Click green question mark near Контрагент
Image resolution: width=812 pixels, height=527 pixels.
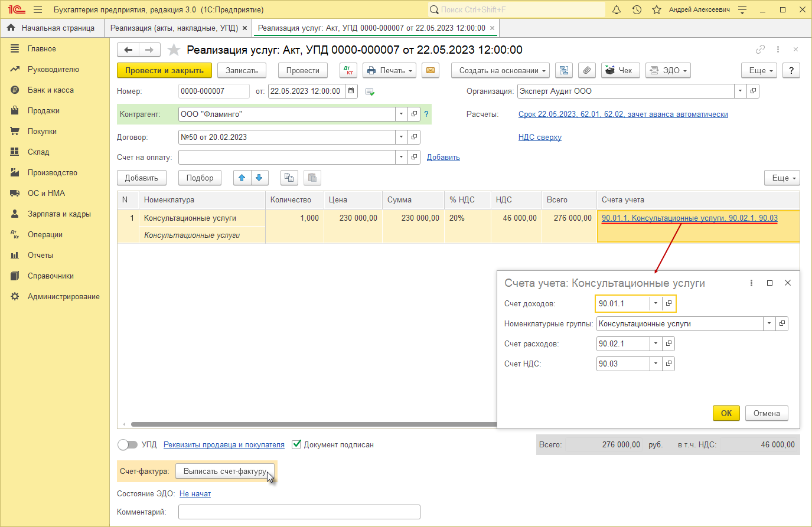(426, 114)
